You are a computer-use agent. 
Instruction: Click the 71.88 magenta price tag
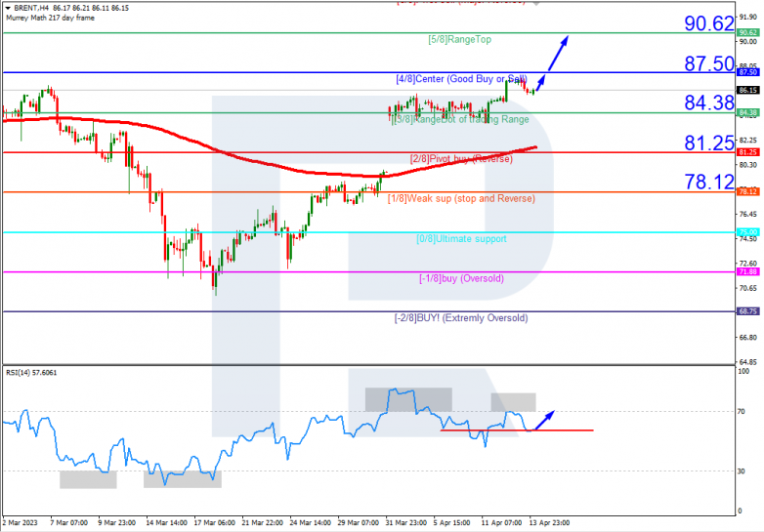click(747, 271)
